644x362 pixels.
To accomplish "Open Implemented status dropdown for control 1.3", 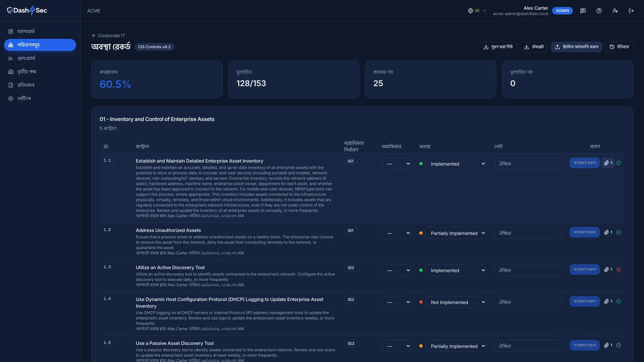I will (x=456, y=270).
